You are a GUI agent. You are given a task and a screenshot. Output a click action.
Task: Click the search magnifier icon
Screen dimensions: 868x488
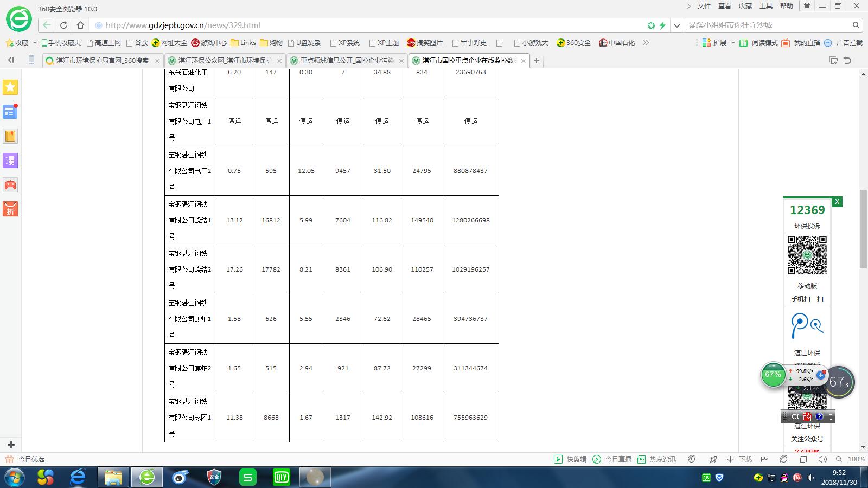point(856,25)
